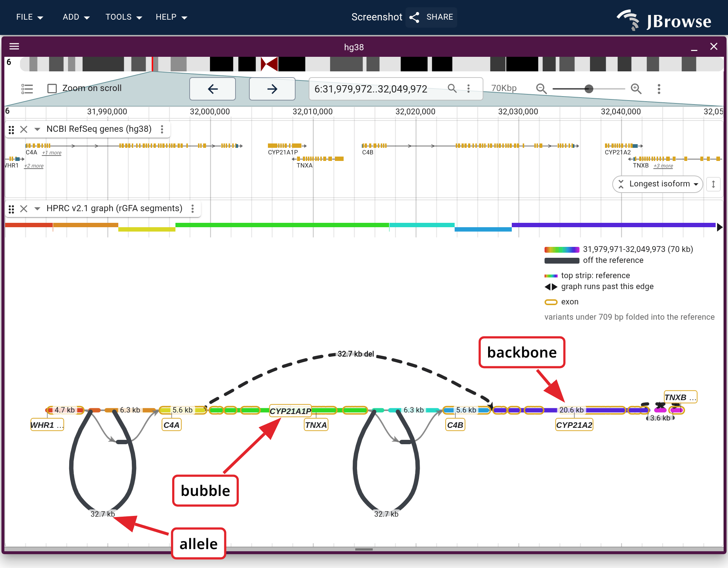
Task: Open the TOOLS menu
Action: (123, 17)
